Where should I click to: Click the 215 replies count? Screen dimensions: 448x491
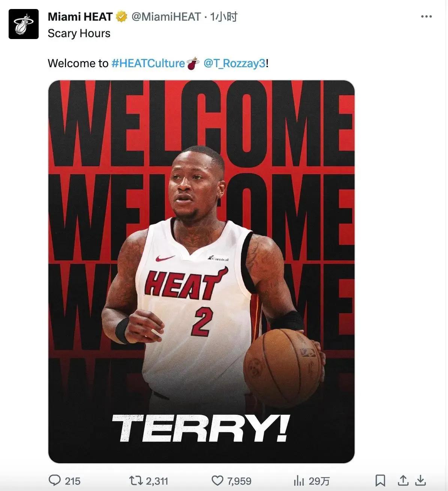click(x=73, y=481)
